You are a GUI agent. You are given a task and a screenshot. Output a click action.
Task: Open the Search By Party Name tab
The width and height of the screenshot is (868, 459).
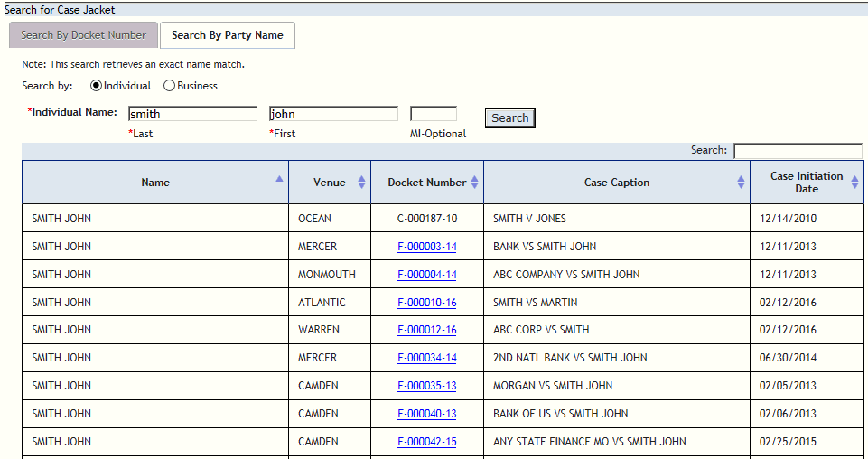pyautogui.click(x=227, y=35)
